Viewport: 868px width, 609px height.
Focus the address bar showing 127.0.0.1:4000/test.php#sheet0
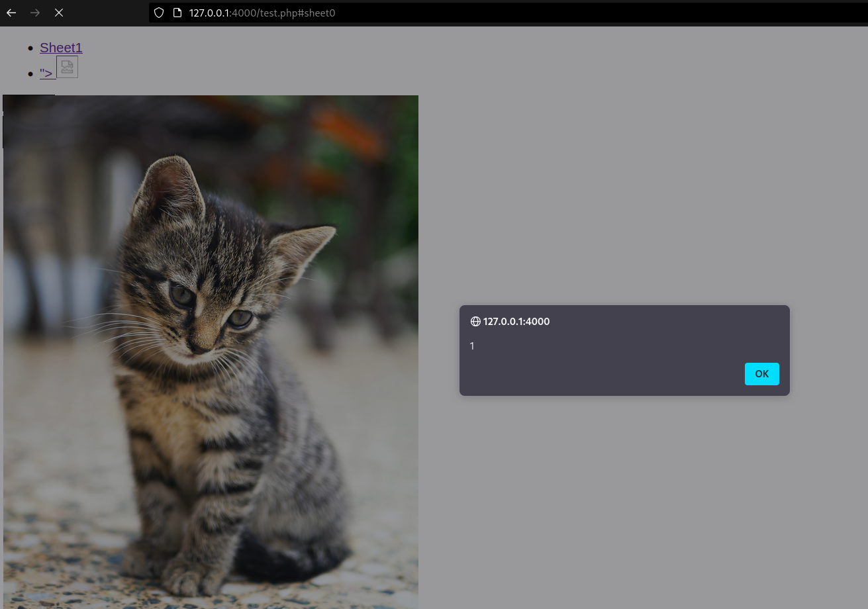coord(507,13)
